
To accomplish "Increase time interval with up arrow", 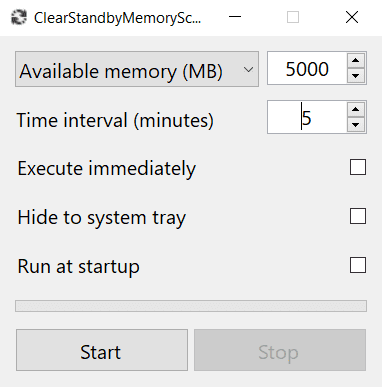I will [356, 110].
